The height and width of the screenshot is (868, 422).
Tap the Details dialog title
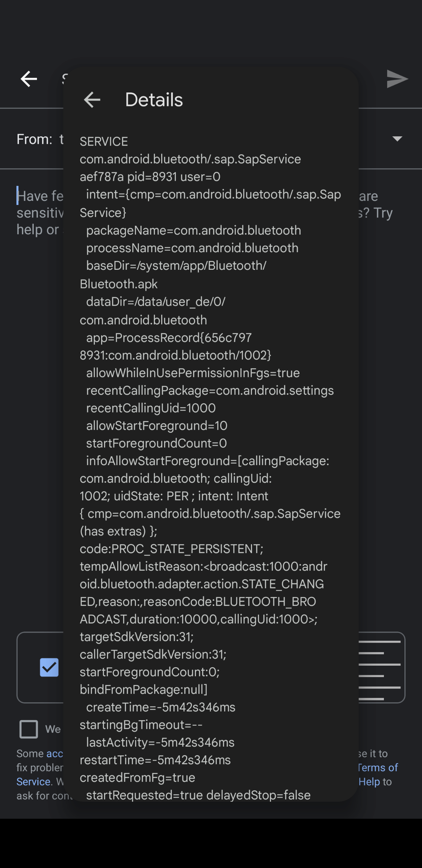click(154, 99)
